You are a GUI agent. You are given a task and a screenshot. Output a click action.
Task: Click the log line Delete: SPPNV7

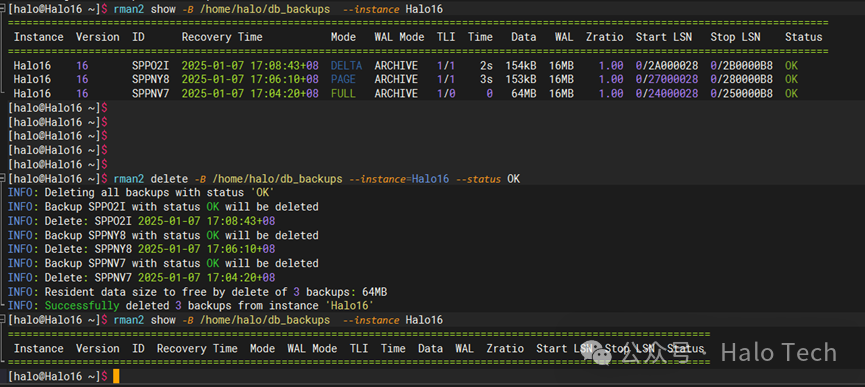(141, 277)
